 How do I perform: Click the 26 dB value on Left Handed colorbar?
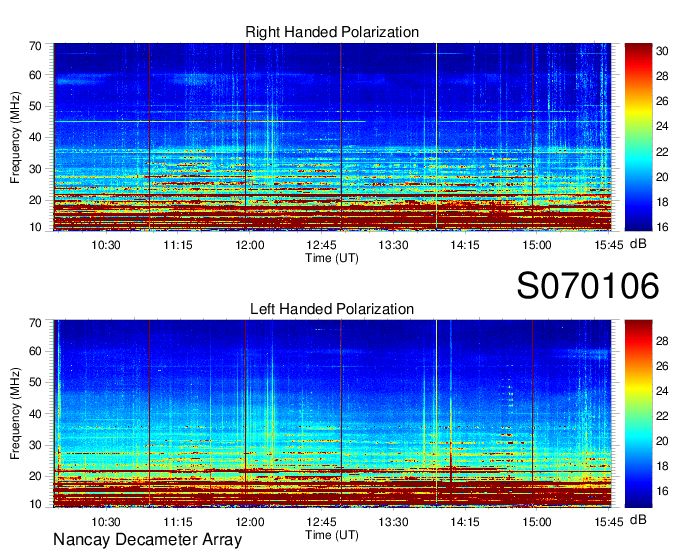(662, 366)
